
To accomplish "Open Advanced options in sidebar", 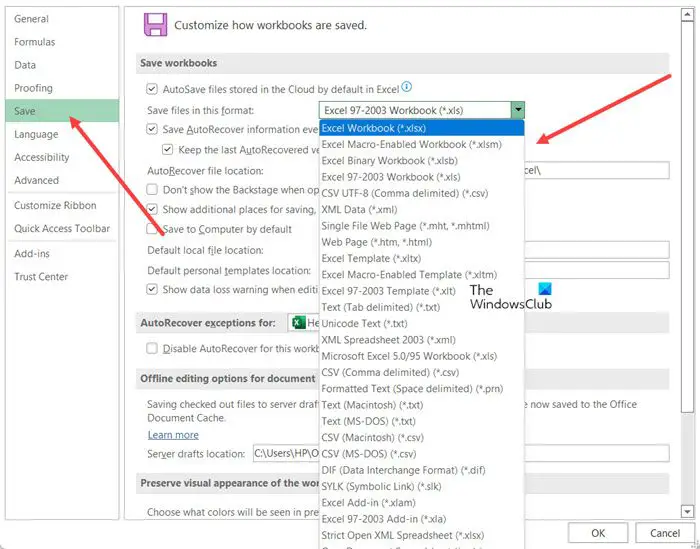I will 62,180.
